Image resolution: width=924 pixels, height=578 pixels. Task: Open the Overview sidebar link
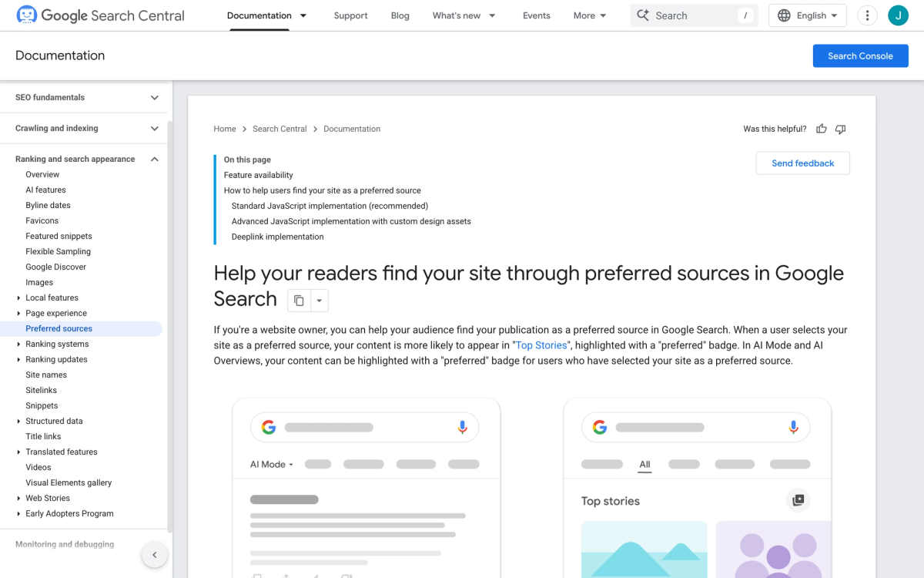(42, 174)
